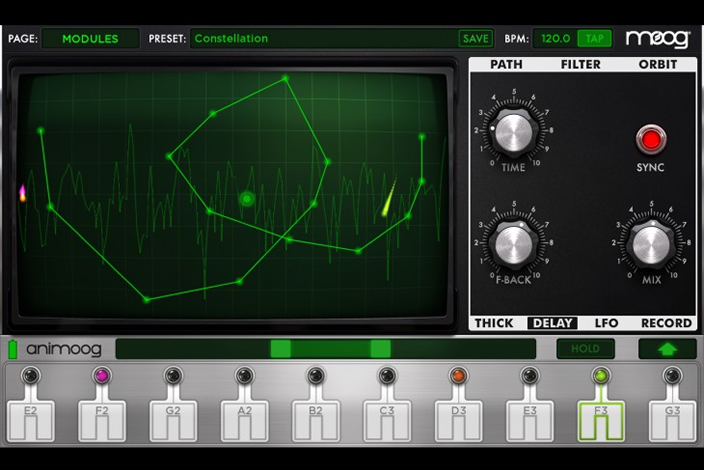Click the delay TIME knob

click(513, 133)
